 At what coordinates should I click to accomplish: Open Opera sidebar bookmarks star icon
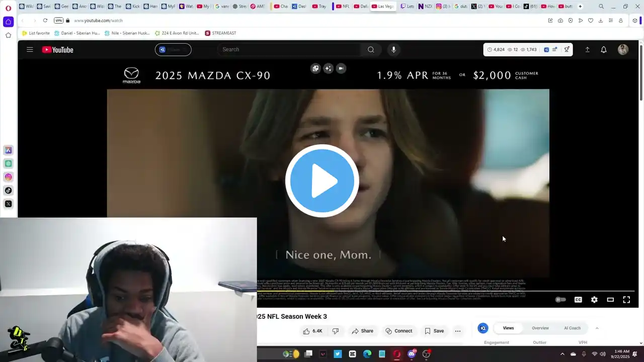8,35
